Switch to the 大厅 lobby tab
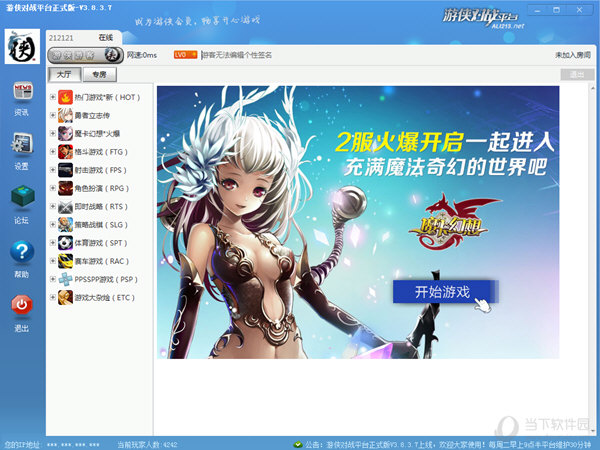This screenshot has height=450, width=600. (64, 75)
